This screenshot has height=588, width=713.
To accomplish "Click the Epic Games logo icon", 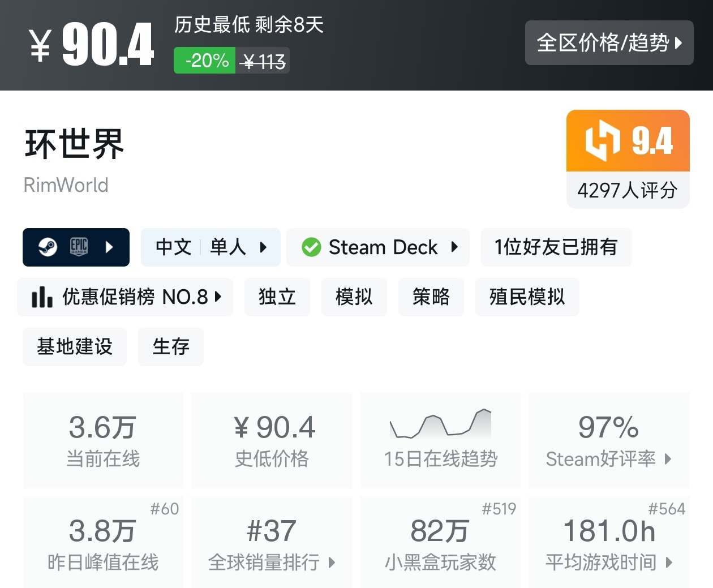I will [79, 247].
